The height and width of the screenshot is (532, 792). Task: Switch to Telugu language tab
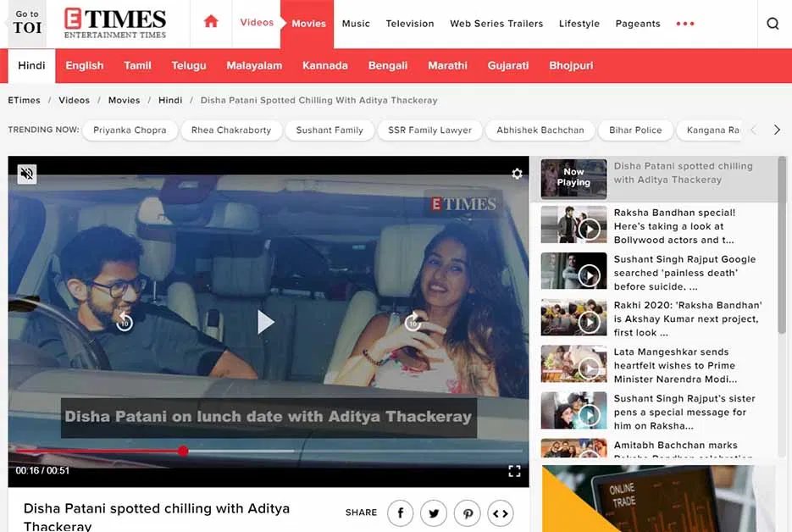point(188,66)
